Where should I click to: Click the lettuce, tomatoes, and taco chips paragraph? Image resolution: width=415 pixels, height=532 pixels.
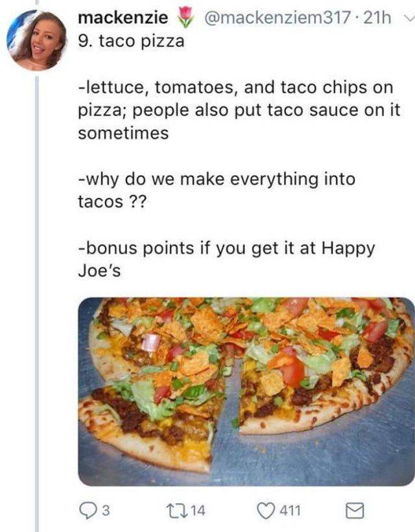click(x=240, y=110)
